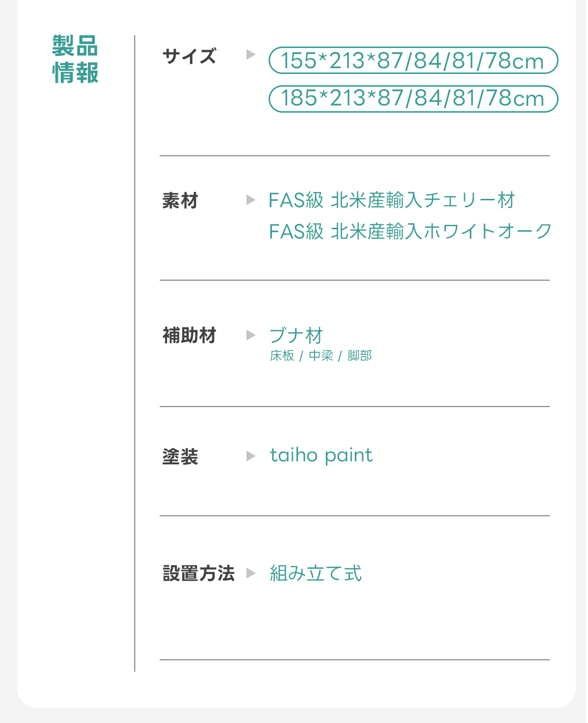The width and height of the screenshot is (588, 723).
Task: Click the triangle arrow beside 塗装
Action: pos(251,456)
